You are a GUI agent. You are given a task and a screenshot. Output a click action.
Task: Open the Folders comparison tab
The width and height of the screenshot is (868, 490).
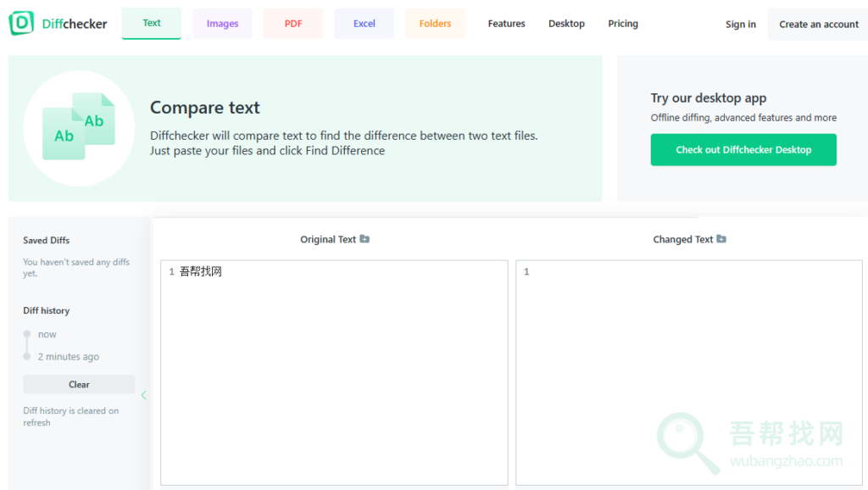click(x=435, y=24)
